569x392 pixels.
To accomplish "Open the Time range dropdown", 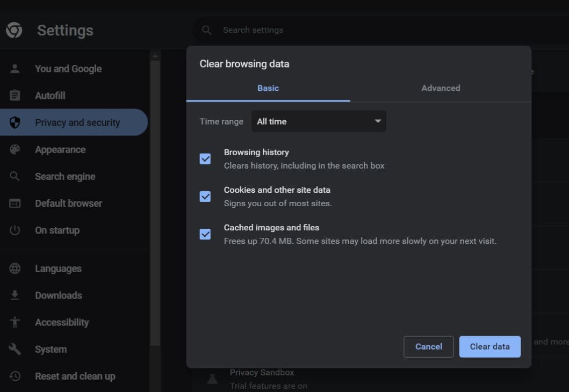I will [319, 121].
